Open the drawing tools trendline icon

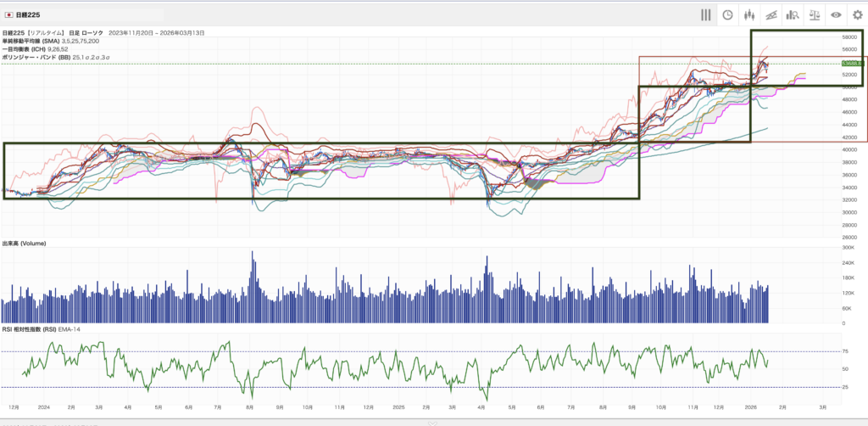point(771,14)
